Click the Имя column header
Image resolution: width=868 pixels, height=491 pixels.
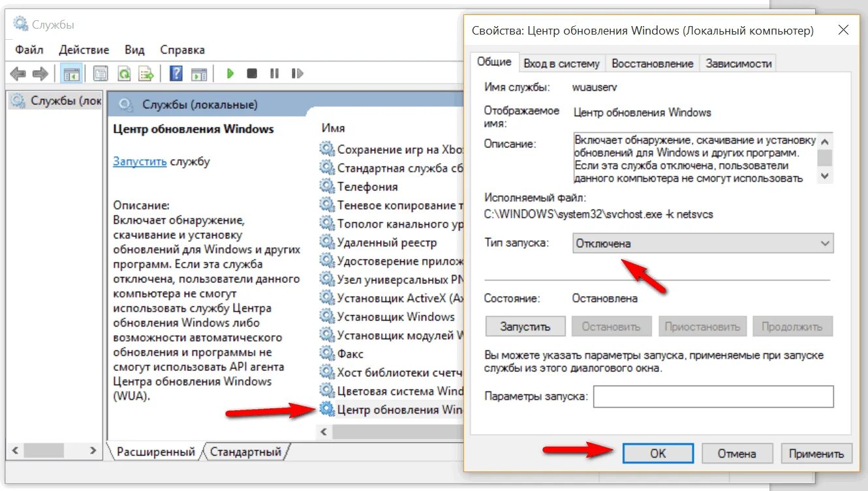pos(333,128)
